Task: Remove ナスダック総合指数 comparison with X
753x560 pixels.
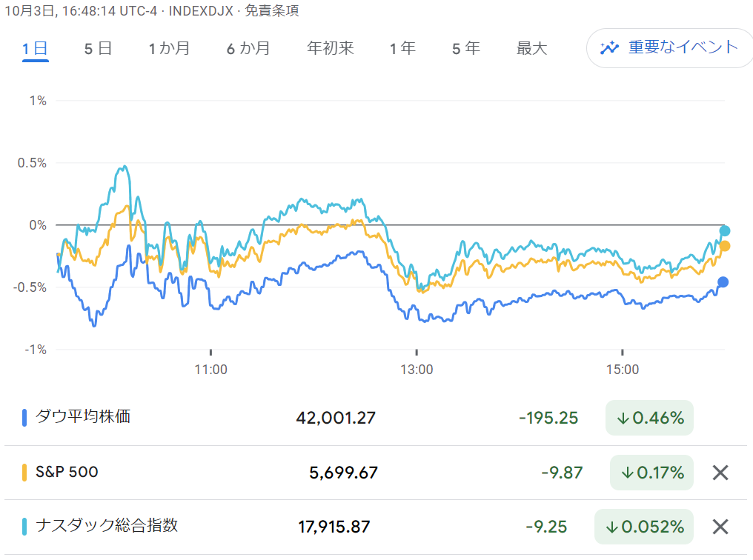Action: coord(720,527)
